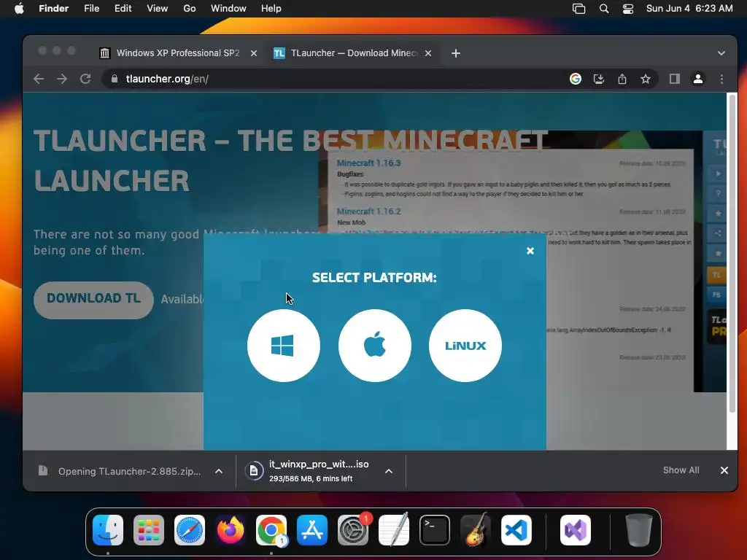Image resolution: width=747 pixels, height=560 pixels.
Task: Click the Google icon in address bar
Action: pyautogui.click(x=576, y=79)
